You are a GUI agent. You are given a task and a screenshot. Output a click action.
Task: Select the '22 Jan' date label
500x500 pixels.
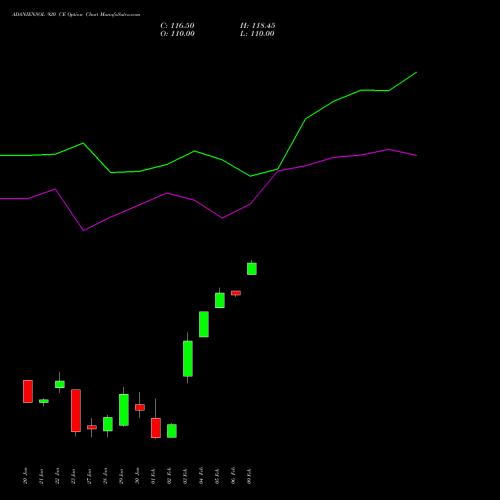pos(58,476)
